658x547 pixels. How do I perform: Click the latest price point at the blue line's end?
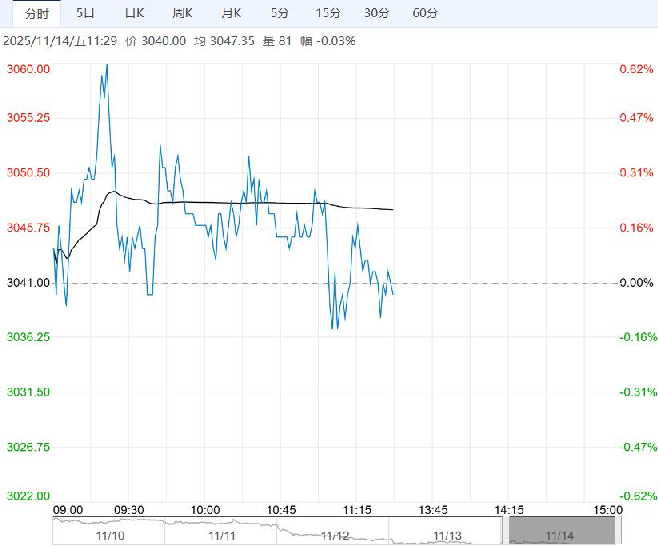393,293
